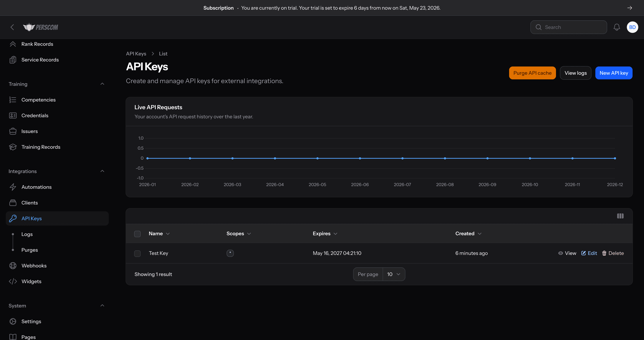The width and height of the screenshot is (644, 340).
Task: Click the Pages book icon
Action: point(13,337)
